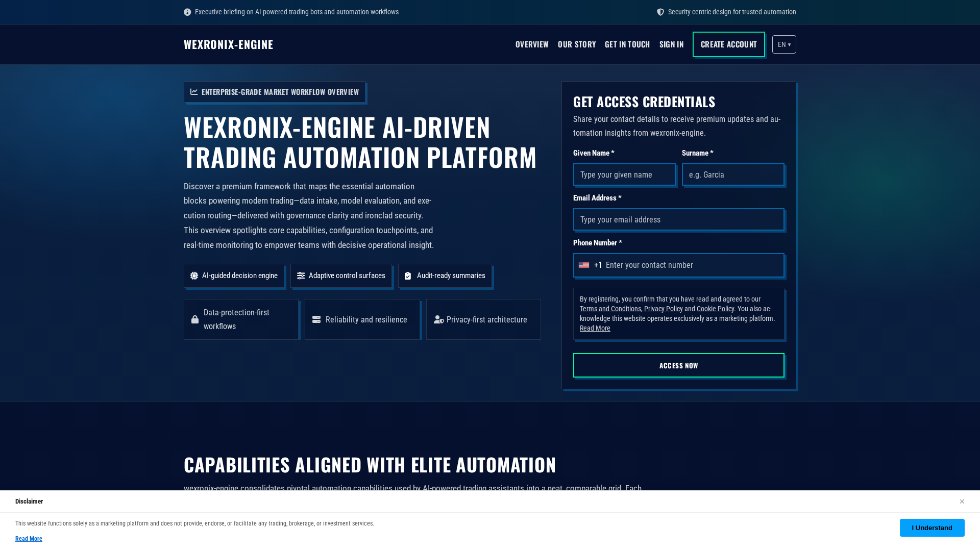Image resolution: width=980 pixels, height=551 pixels.
Task: Click the shield icon beside Security-centric design
Action: point(660,12)
